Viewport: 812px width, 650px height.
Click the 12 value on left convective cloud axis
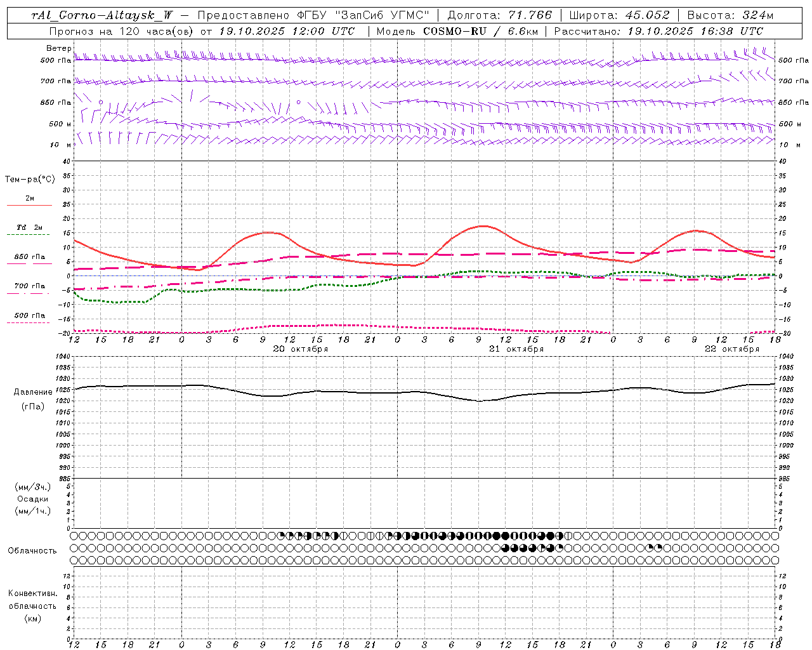tap(68, 576)
